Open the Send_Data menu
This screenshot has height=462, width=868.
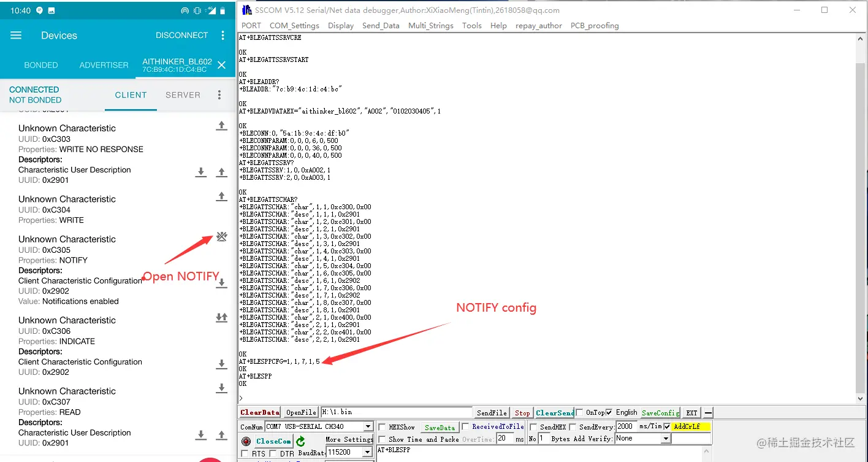tap(381, 26)
